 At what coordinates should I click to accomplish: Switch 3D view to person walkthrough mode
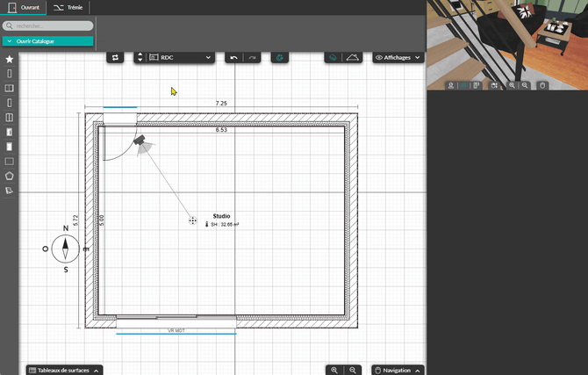451,85
